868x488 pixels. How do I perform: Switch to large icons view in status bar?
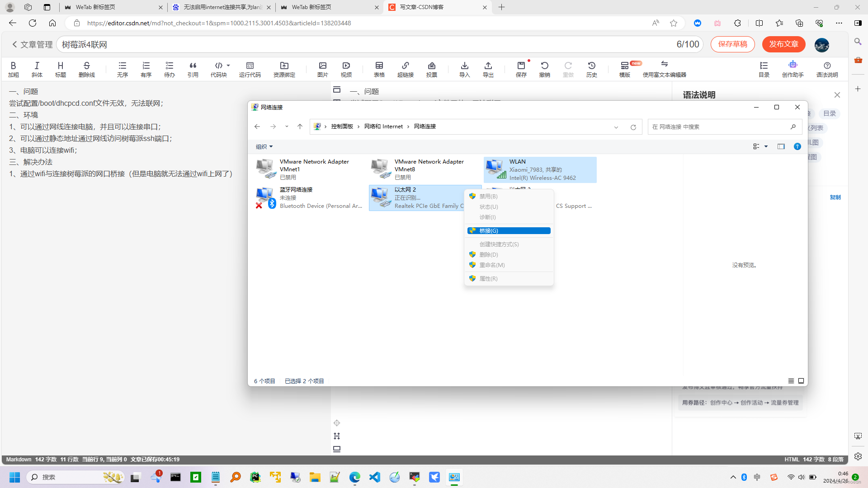[x=801, y=381]
